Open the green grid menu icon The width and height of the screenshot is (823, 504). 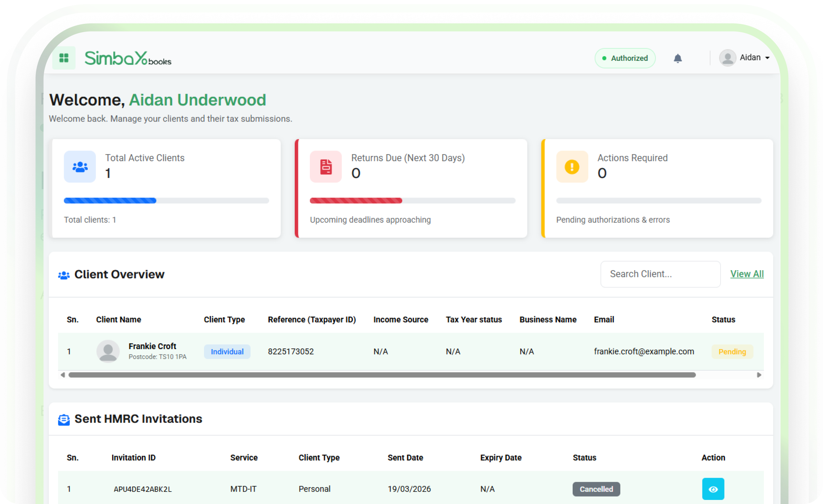pyautogui.click(x=64, y=58)
